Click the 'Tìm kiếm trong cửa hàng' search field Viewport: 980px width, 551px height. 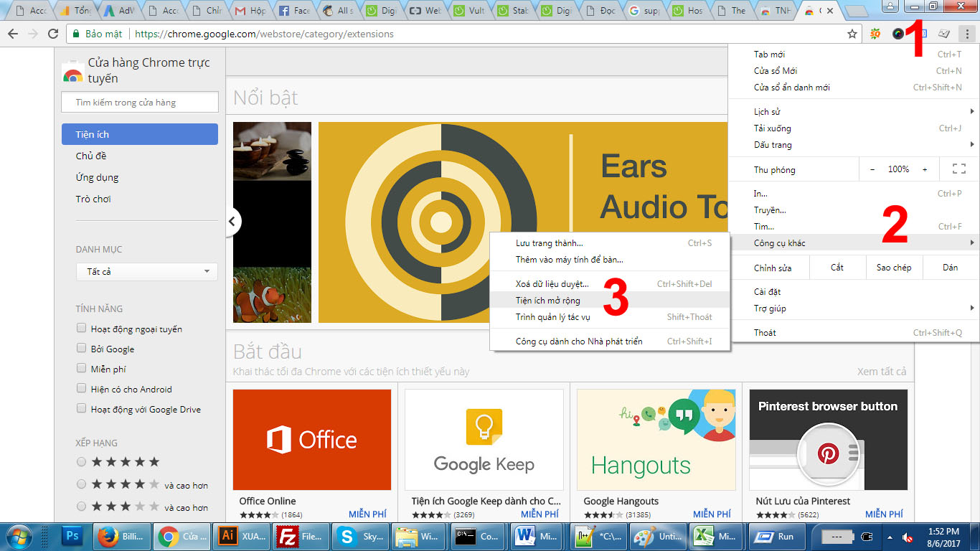tap(140, 103)
